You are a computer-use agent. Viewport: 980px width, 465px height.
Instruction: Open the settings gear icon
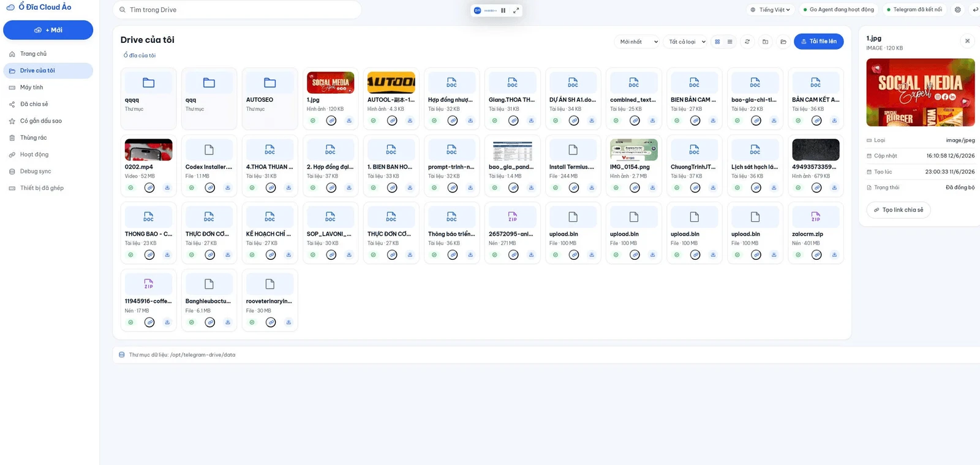click(958, 10)
